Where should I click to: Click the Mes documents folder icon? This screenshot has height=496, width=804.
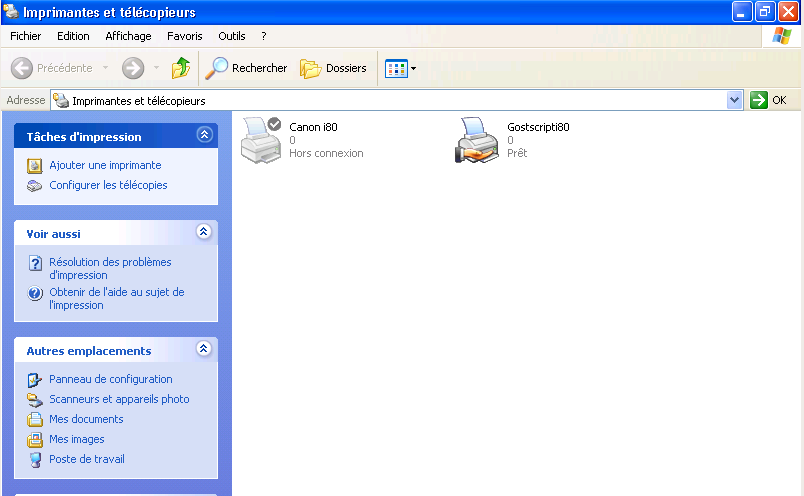tap(34, 420)
